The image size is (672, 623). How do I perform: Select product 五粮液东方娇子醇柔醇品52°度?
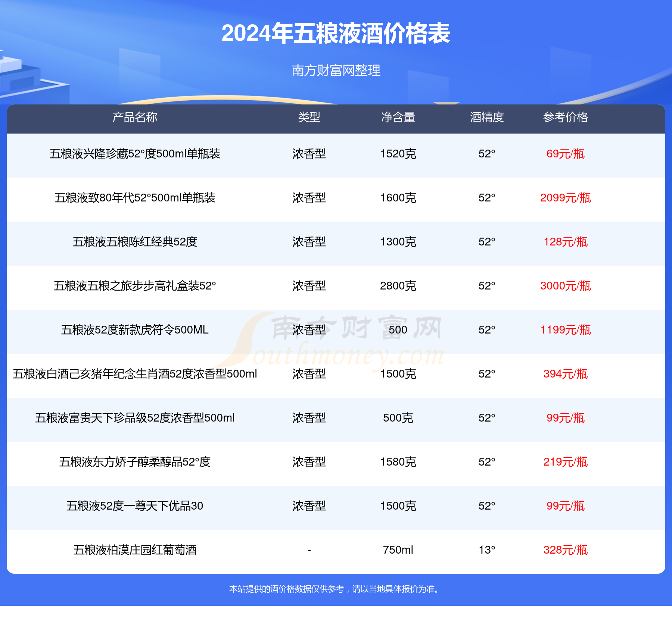(135, 462)
